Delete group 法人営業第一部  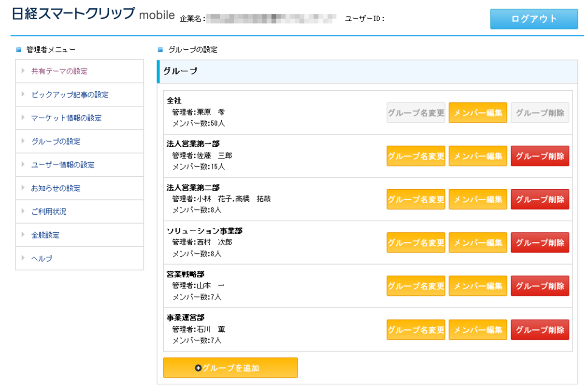tap(540, 156)
